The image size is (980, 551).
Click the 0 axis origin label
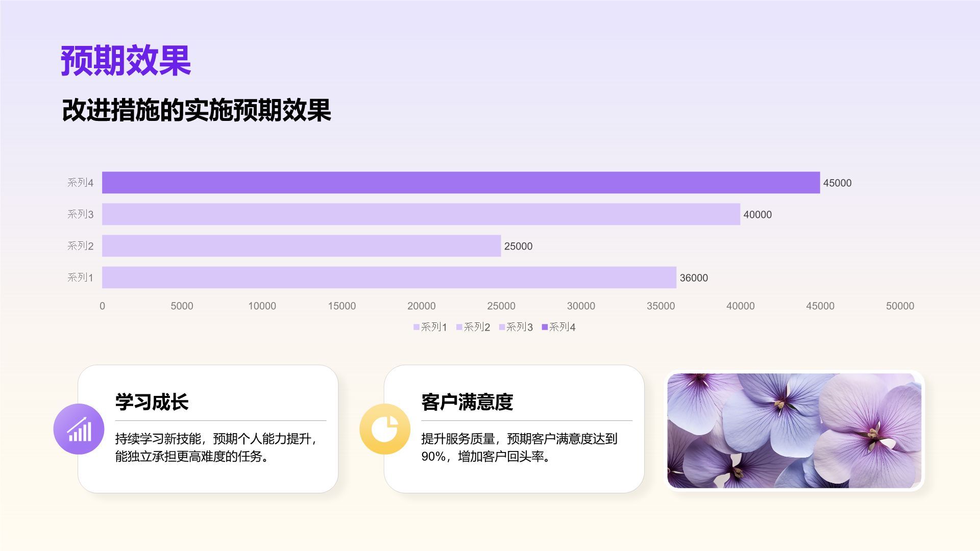click(102, 306)
